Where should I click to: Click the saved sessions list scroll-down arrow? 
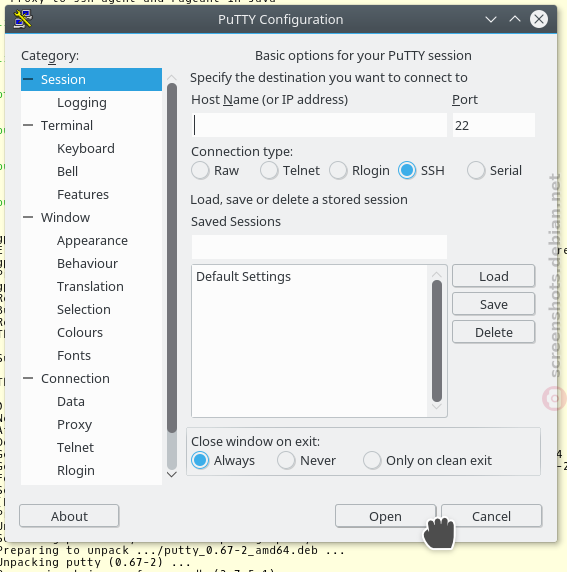tap(437, 406)
